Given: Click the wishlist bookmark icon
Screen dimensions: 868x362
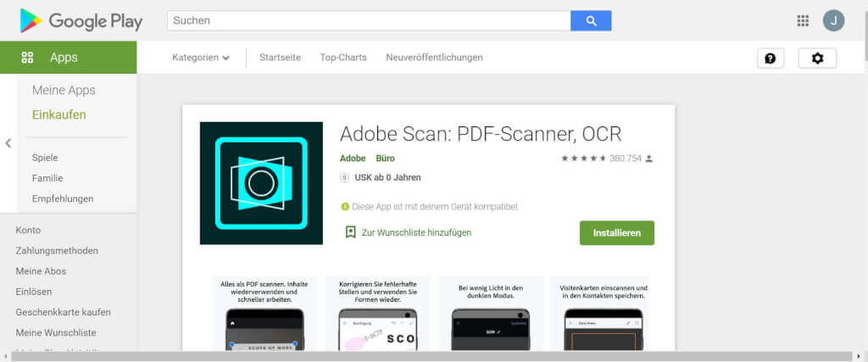Looking at the screenshot, I should coord(350,232).
